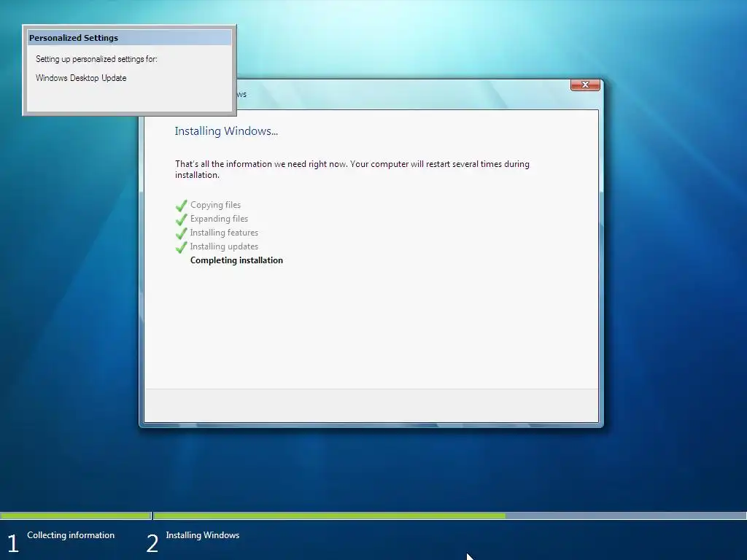Click the restart information paragraph text

point(352,169)
